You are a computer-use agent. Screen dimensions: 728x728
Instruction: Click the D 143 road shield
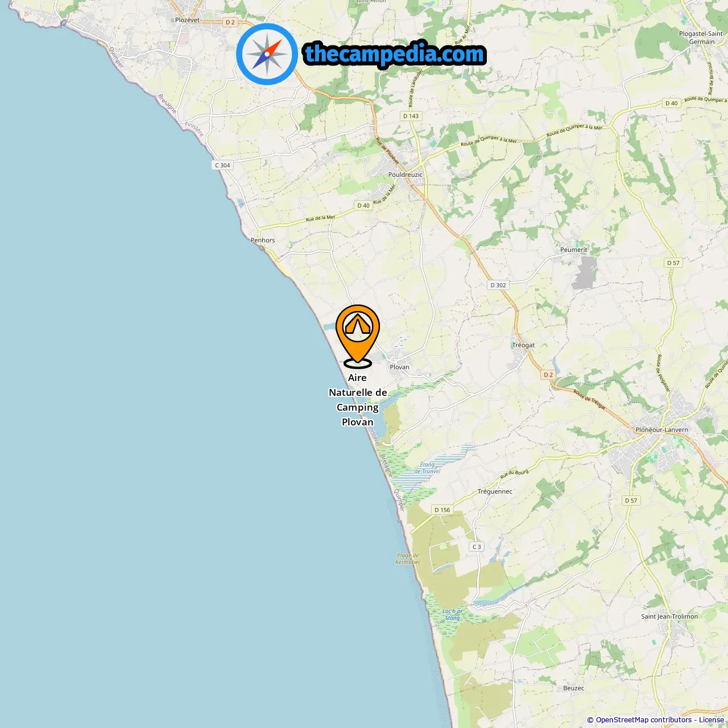coord(411,116)
